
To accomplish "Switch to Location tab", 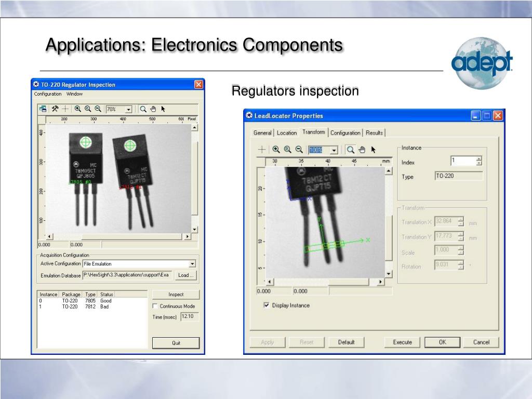I will [x=287, y=132].
